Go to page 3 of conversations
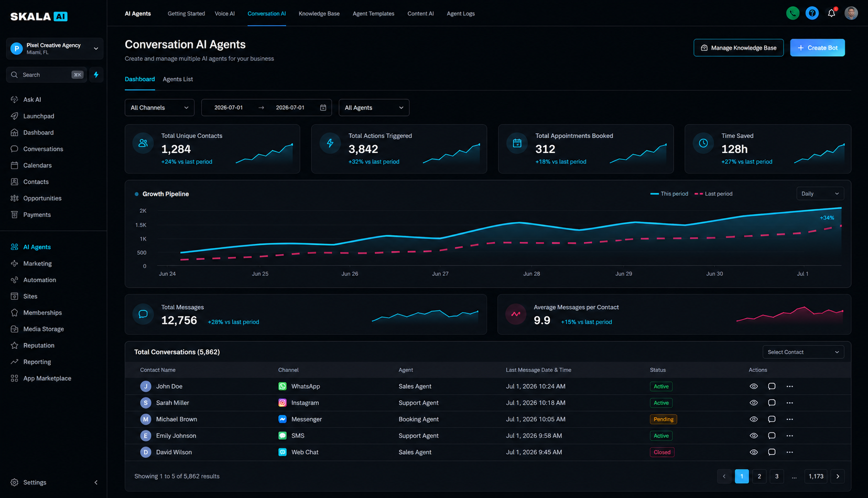 tap(777, 477)
